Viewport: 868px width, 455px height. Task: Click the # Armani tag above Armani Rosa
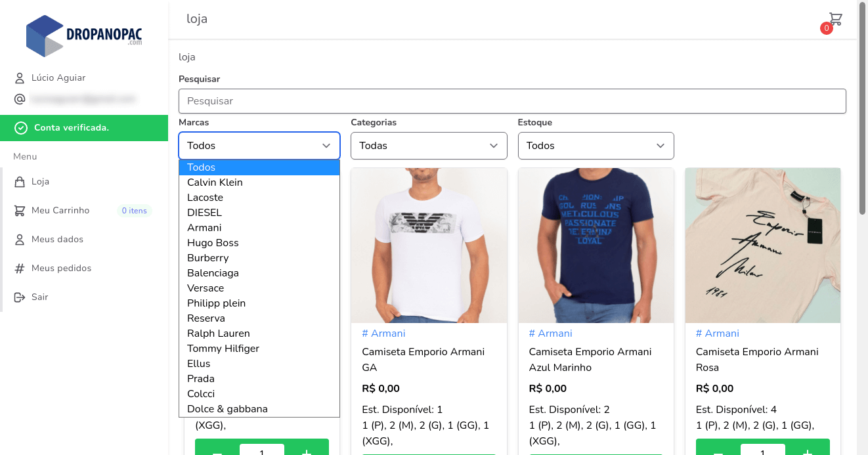coord(718,334)
